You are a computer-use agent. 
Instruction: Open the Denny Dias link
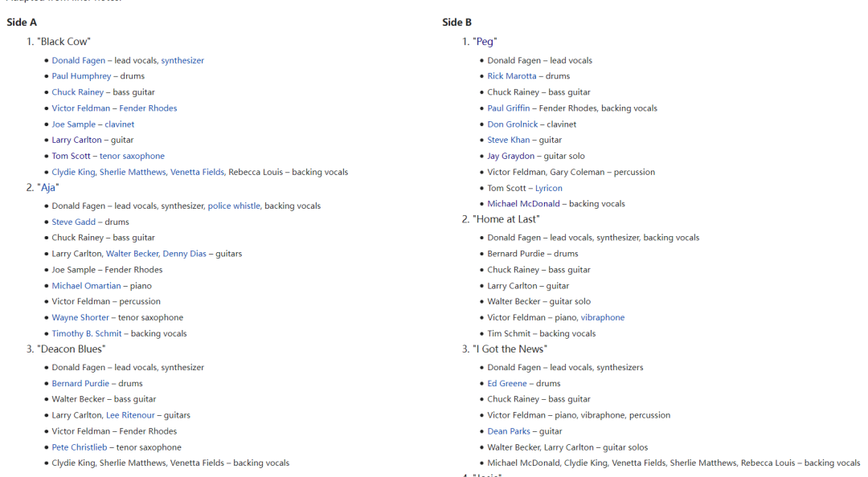[x=184, y=254]
